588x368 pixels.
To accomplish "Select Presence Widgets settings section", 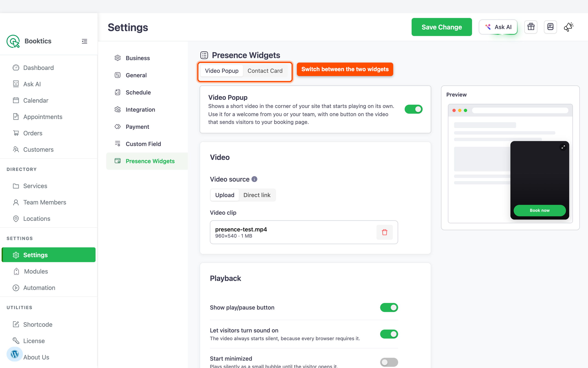I will click(147, 161).
